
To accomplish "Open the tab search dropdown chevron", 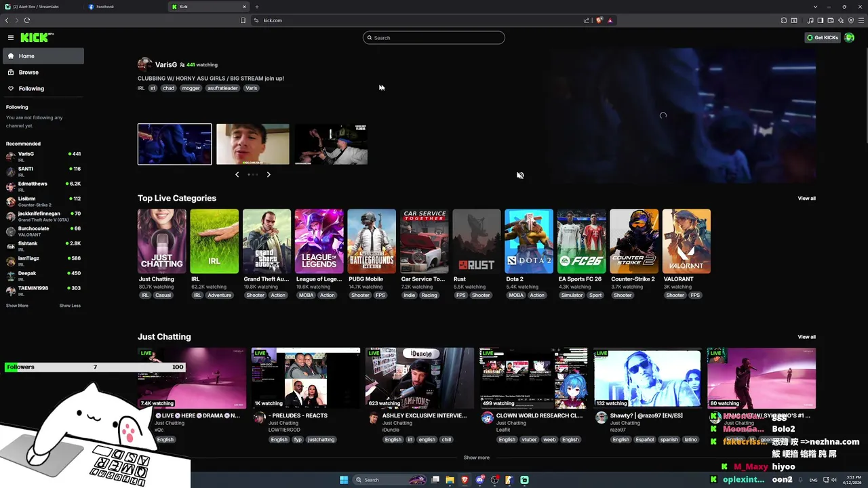I will tap(815, 7).
